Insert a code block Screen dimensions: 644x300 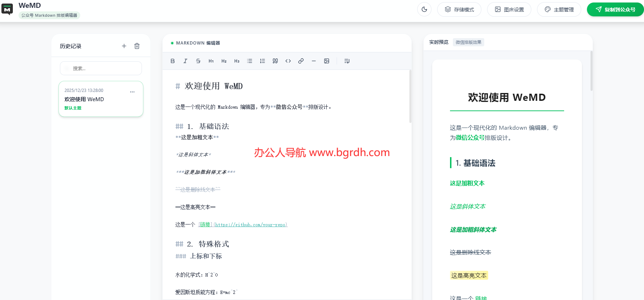pyautogui.click(x=288, y=61)
